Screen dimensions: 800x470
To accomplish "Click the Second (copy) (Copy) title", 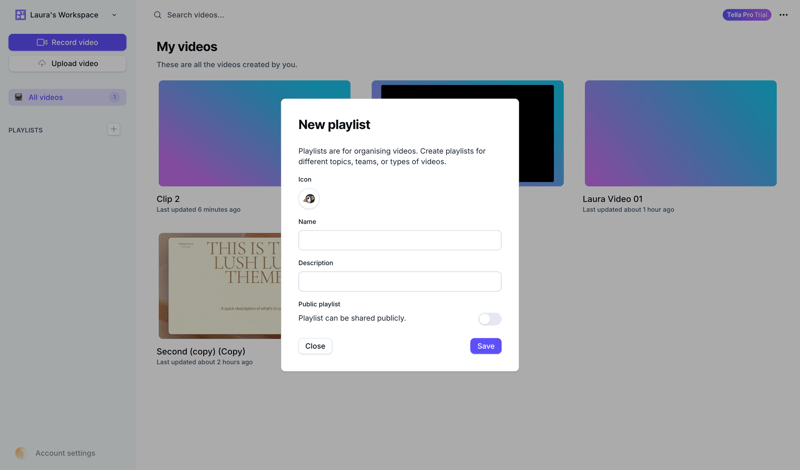I will tap(201, 352).
